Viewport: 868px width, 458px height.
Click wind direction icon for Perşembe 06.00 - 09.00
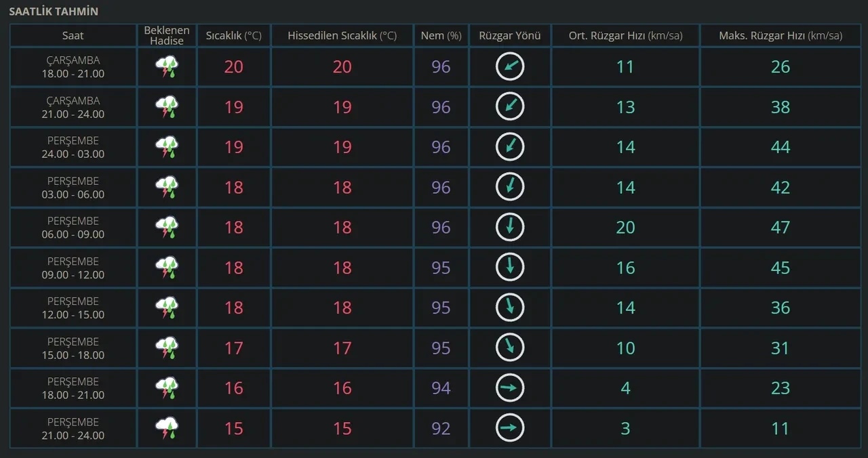pos(510,227)
